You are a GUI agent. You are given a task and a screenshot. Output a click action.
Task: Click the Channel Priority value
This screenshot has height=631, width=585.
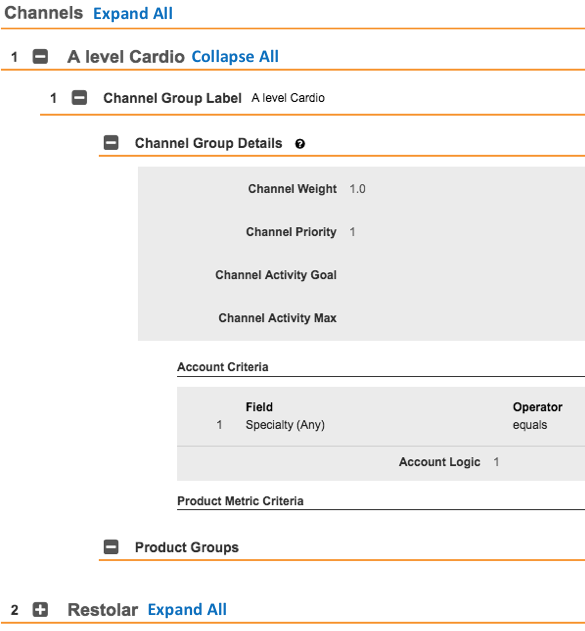[x=352, y=232]
